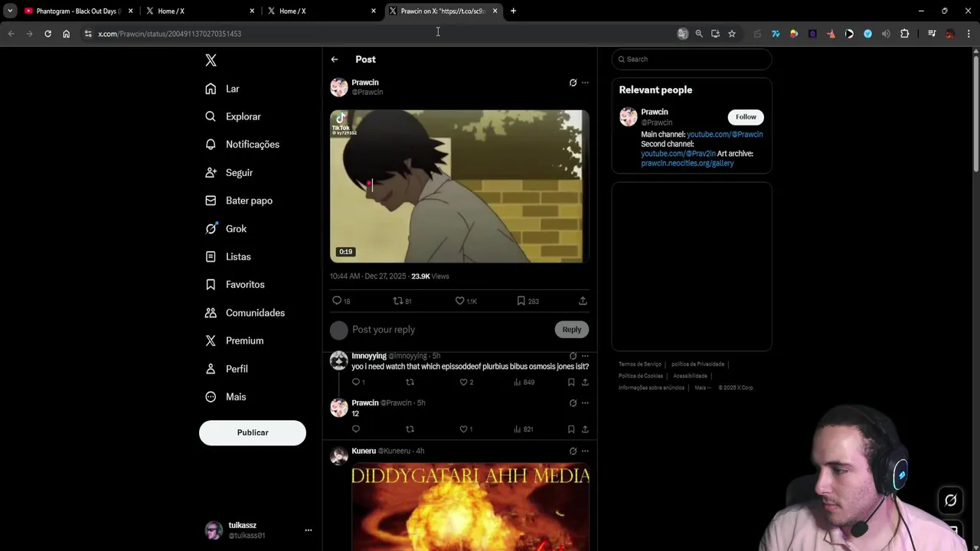
Task: Bookmark Imnoyying's reply
Action: click(571, 382)
